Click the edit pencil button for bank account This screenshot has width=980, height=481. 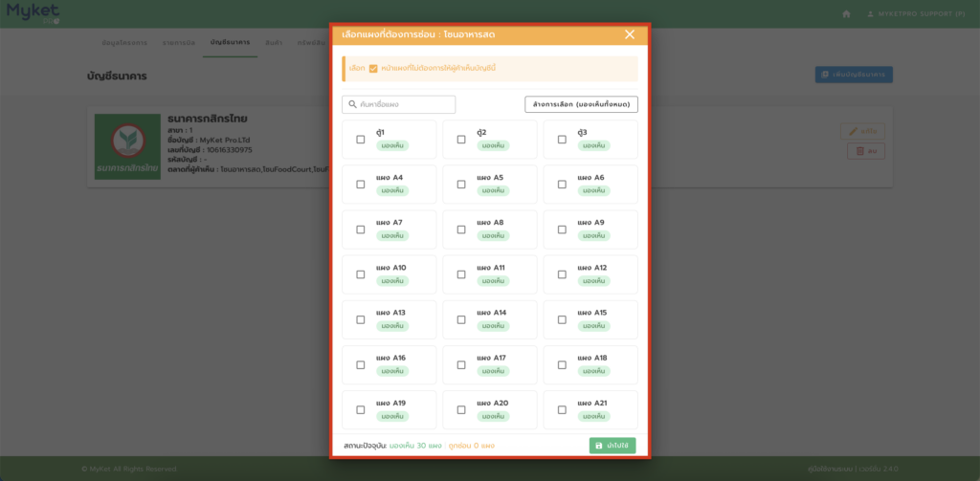862,131
